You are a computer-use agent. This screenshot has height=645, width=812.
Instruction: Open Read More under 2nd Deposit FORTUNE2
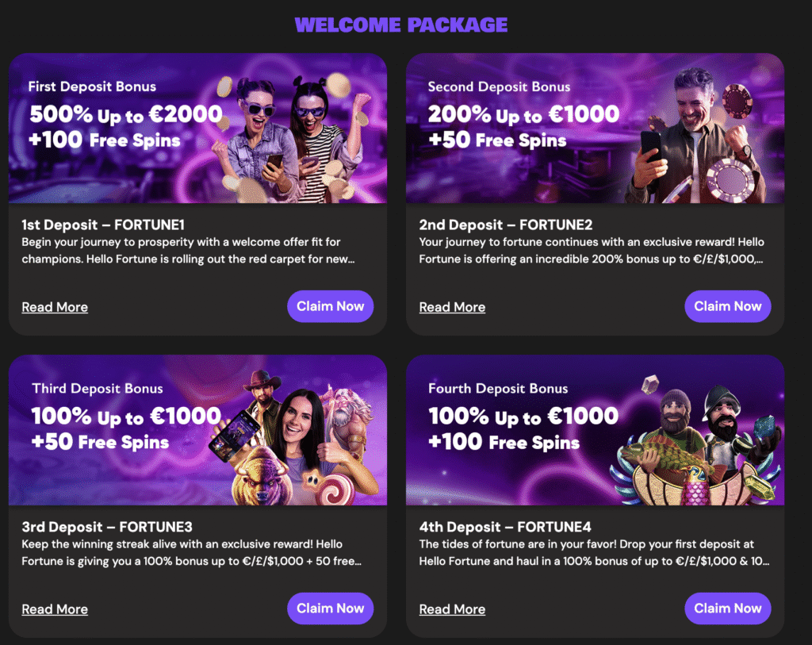point(452,307)
